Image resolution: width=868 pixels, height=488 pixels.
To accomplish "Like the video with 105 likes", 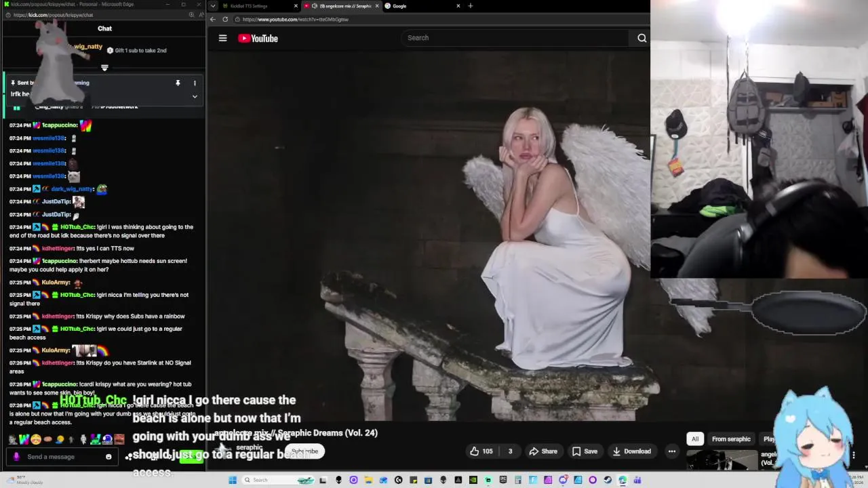I will click(481, 451).
